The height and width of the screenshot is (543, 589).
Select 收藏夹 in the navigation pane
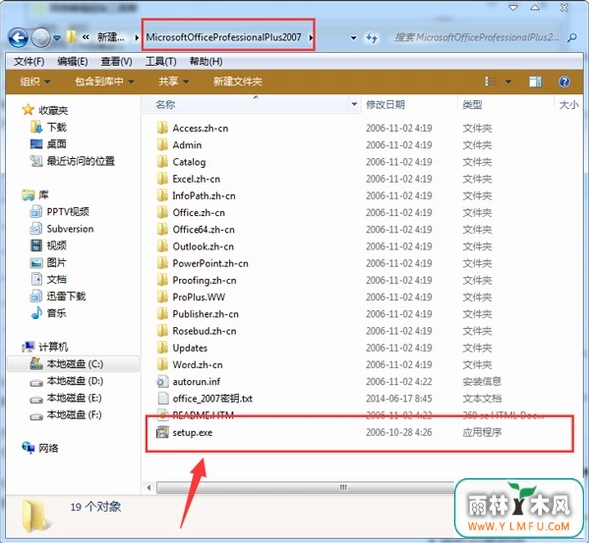click(x=53, y=110)
